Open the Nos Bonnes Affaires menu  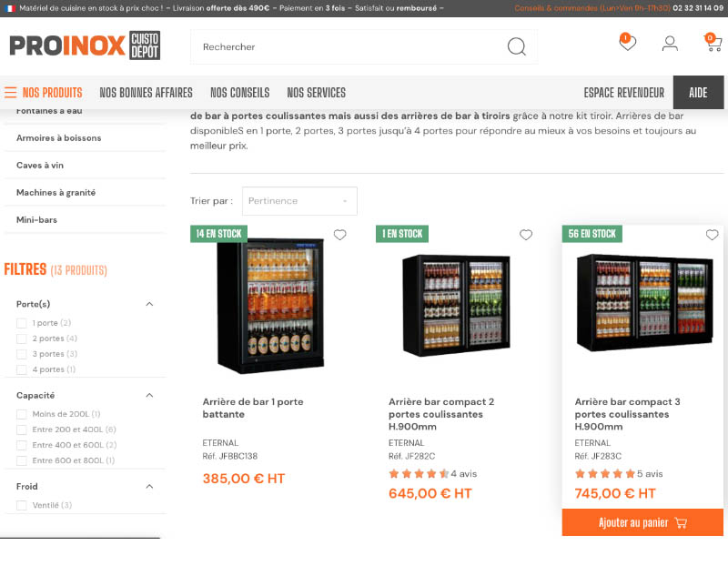(x=146, y=93)
